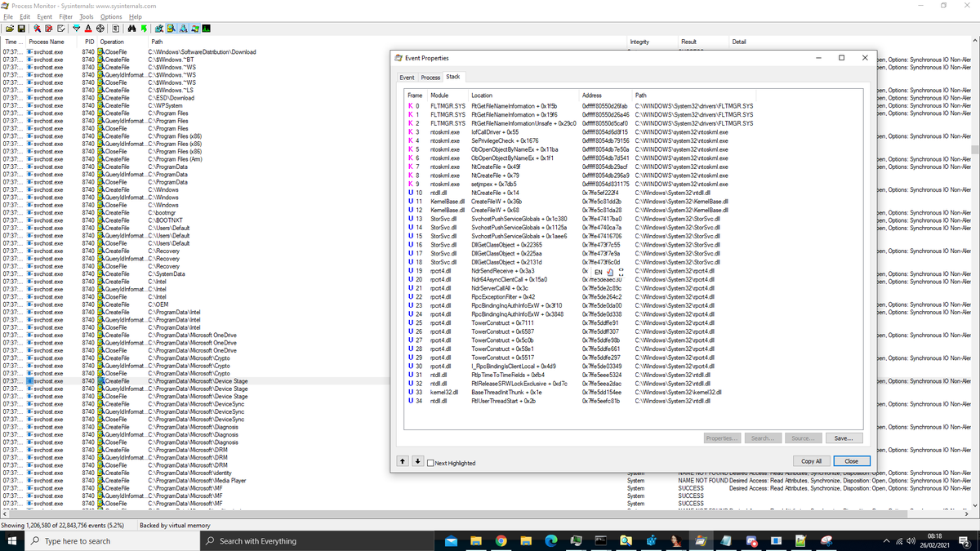The height and width of the screenshot is (551, 980).
Task: Open the Options menu
Action: [111, 16]
